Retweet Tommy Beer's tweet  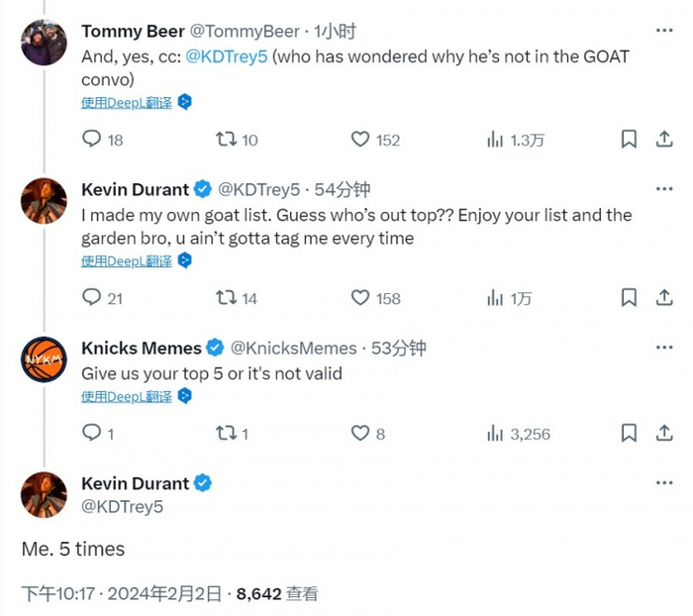pyautogui.click(x=226, y=140)
